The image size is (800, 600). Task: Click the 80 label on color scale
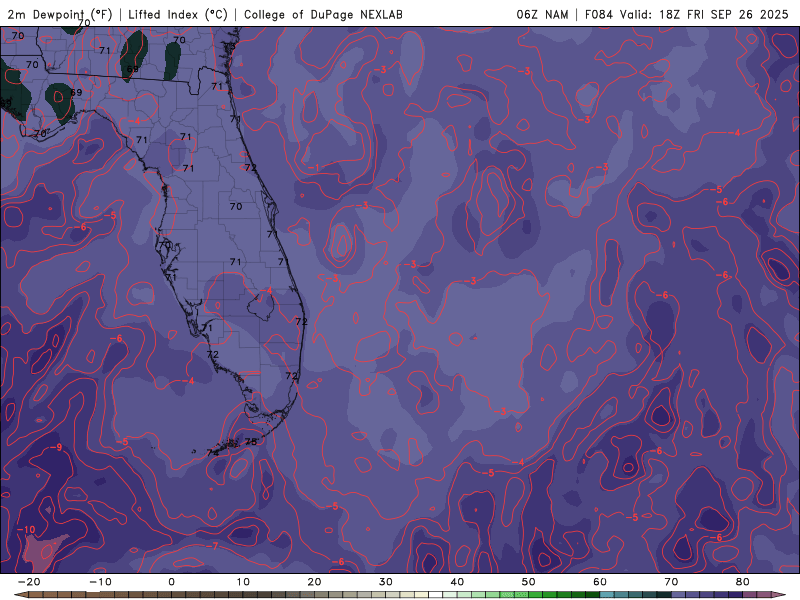[743, 582]
